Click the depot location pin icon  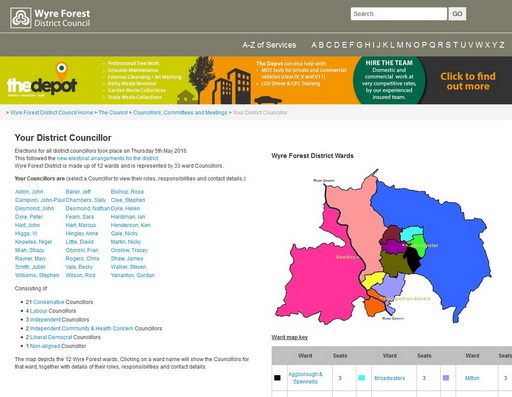pyautogui.click(x=61, y=71)
